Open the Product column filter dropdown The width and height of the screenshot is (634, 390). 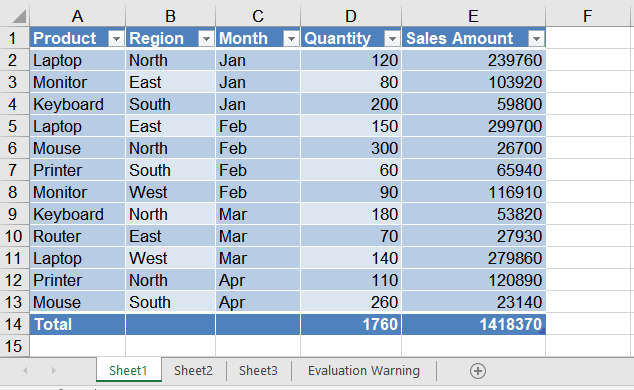(116, 39)
